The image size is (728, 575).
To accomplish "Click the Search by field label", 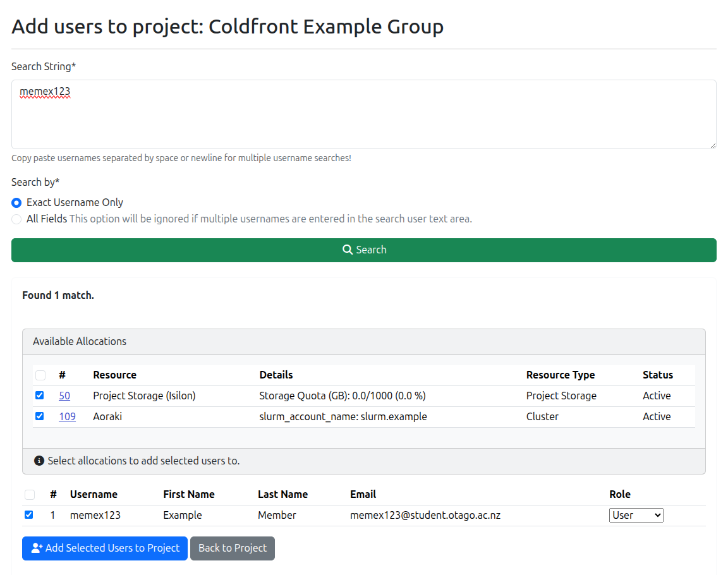I will (35, 182).
